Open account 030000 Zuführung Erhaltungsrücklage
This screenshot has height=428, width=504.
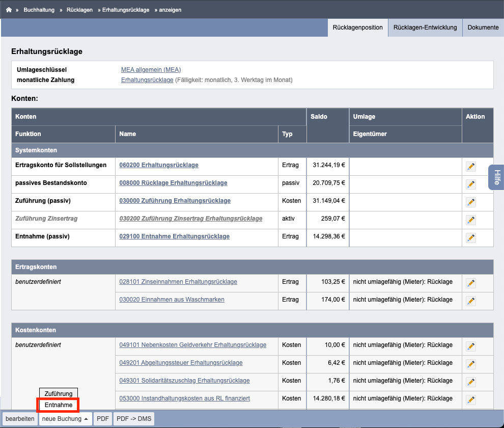(175, 201)
